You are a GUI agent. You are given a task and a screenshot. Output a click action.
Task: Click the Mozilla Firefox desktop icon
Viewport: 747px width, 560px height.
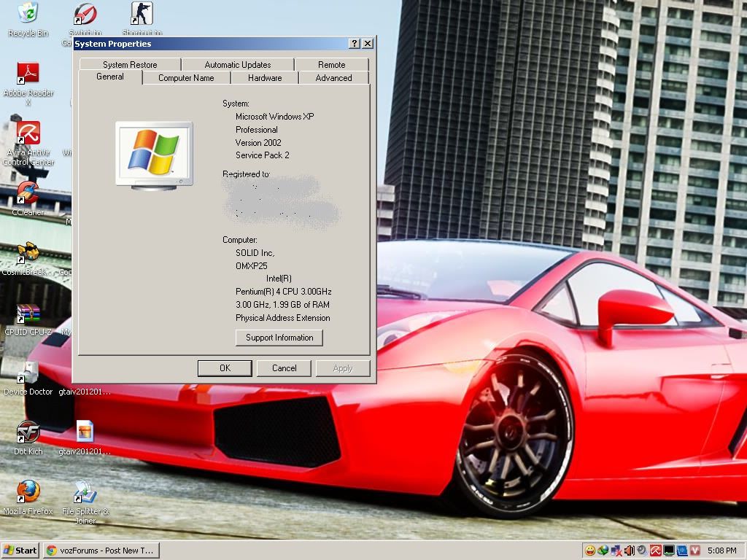click(x=28, y=492)
